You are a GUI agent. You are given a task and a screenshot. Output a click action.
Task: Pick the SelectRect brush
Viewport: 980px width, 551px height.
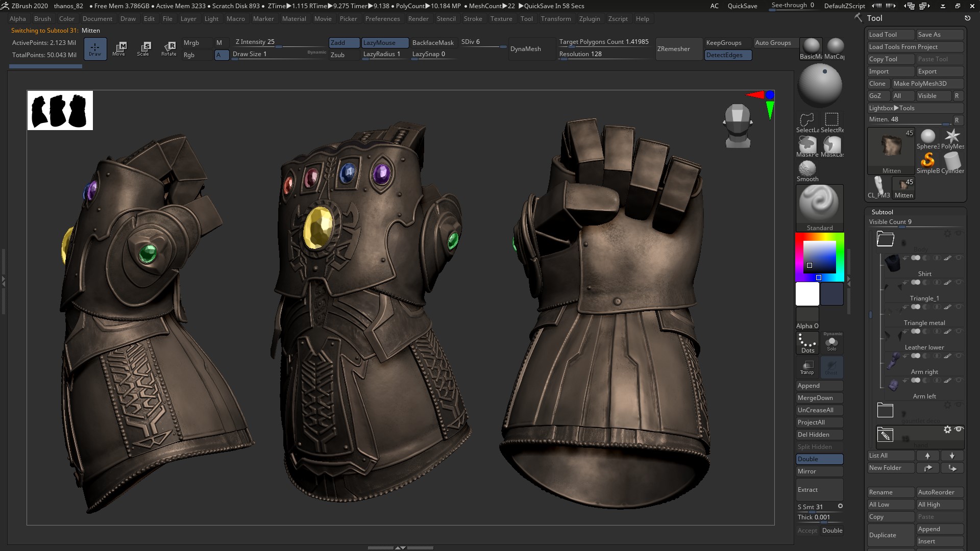pyautogui.click(x=832, y=122)
